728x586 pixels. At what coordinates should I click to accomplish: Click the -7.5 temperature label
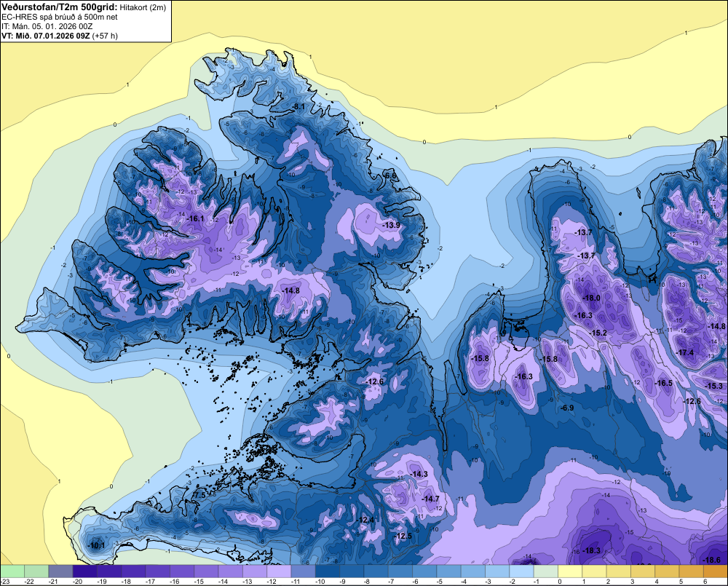pyautogui.click(x=199, y=496)
